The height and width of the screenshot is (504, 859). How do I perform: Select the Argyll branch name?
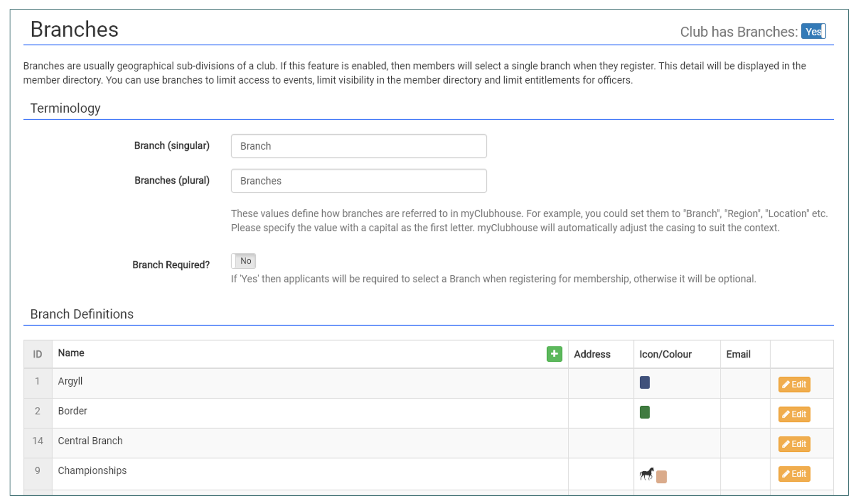(70, 381)
